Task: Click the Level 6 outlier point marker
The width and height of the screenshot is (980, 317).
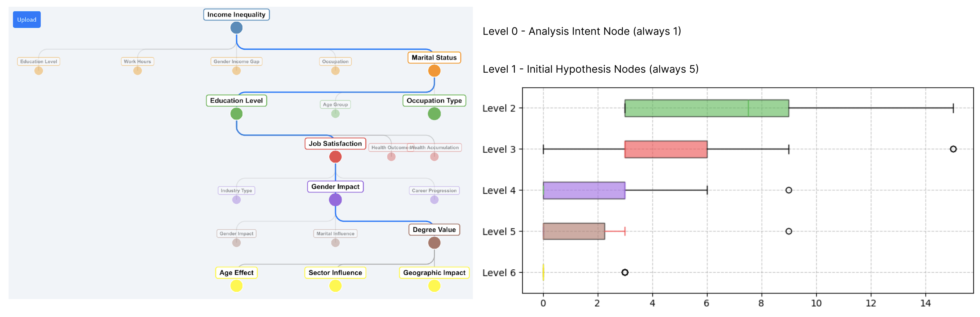Action: click(625, 272)
